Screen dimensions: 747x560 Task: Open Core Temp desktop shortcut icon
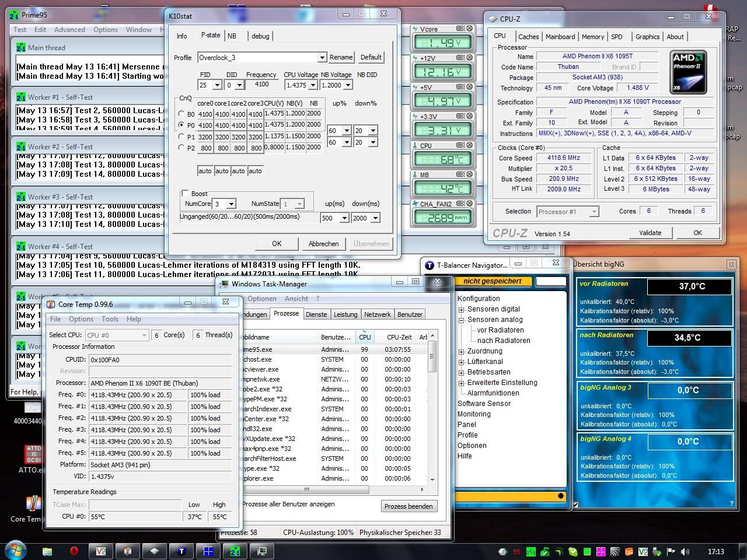coord(33,505)
